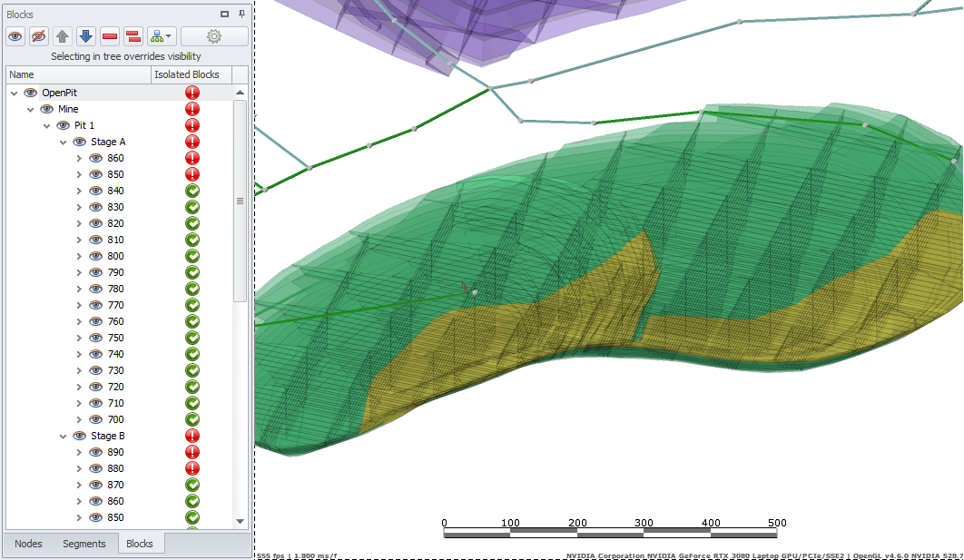964x560 pixels.
Task: Collapse the Stage B tree node
Action: 63,436
